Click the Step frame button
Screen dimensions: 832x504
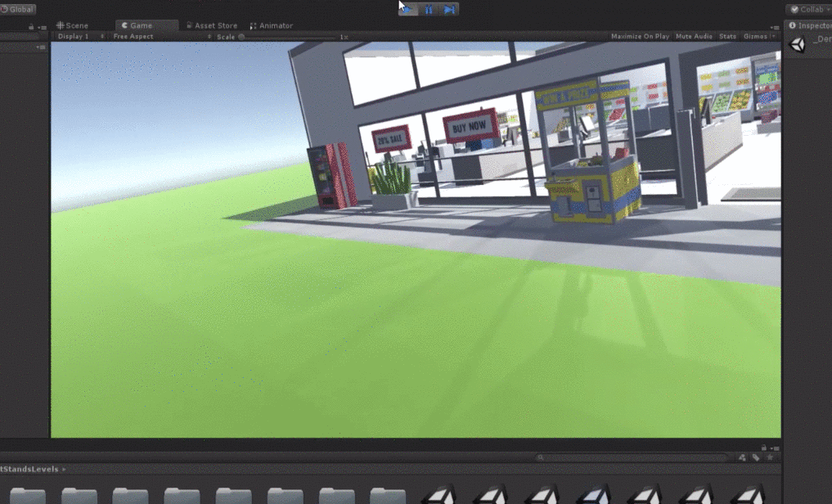pyautogui.click(x=449, y=9)
